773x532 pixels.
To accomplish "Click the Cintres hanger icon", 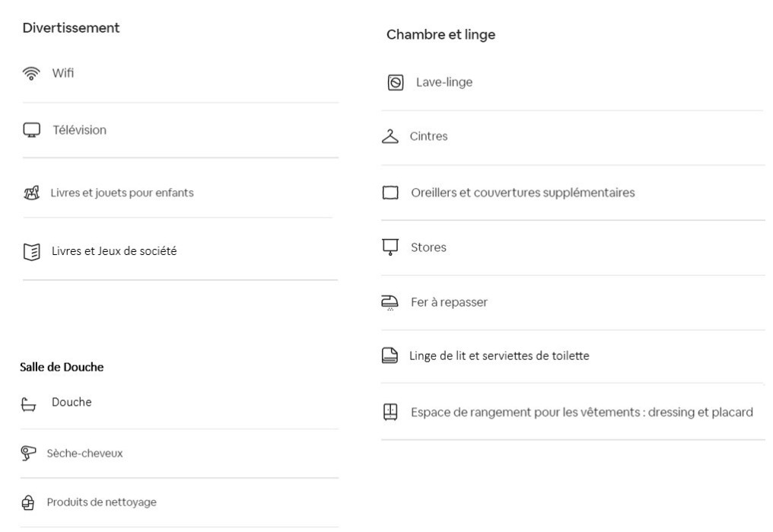I will coord(390,137).
